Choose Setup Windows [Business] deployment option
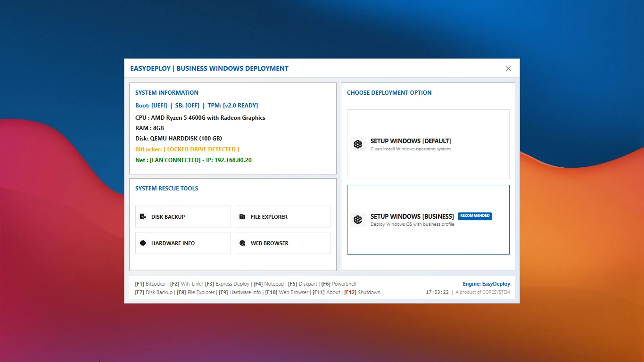 tap(428, 220)
